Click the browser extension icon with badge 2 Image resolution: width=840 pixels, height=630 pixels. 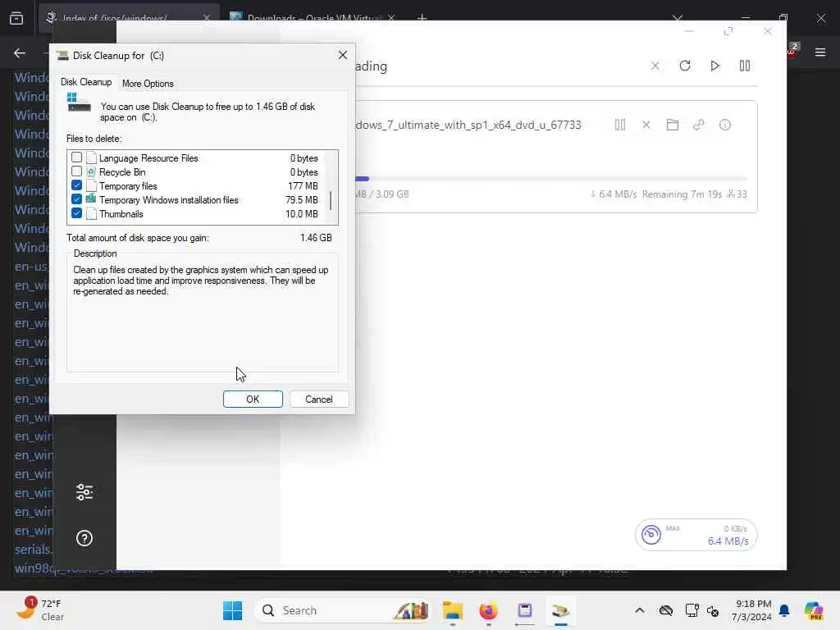pos(792,50)
